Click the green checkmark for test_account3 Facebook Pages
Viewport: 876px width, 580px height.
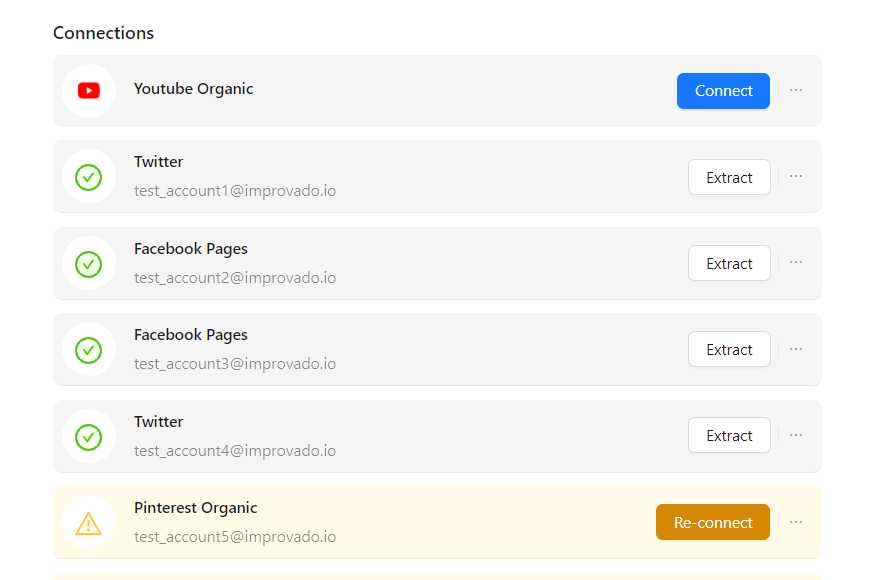coord(89,350)
